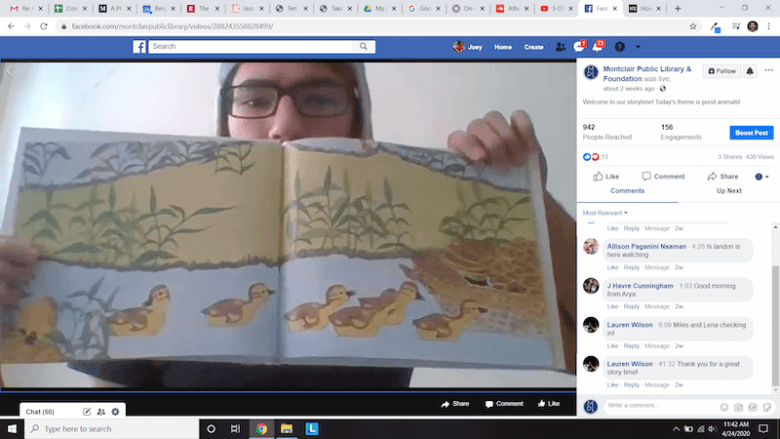Open Montclair Public Library & Foundation page
This screenshot has width=780, height=439.
(x=647, y=74)
